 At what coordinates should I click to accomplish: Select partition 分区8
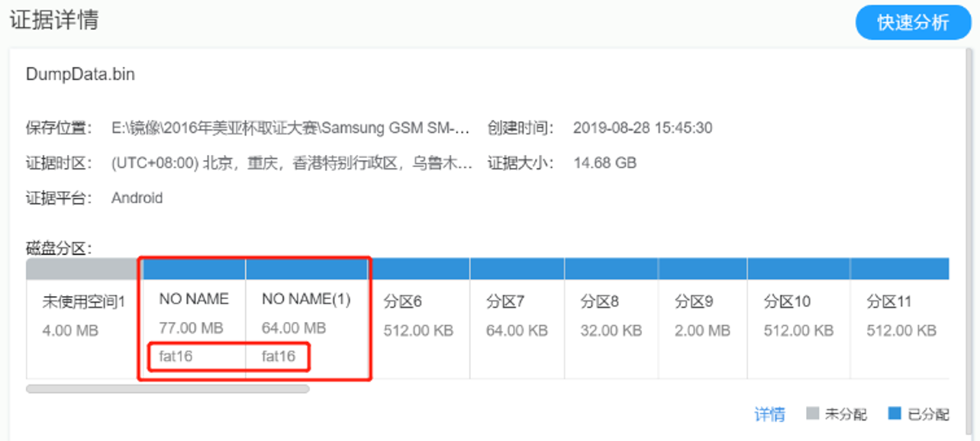coord(611,318)
